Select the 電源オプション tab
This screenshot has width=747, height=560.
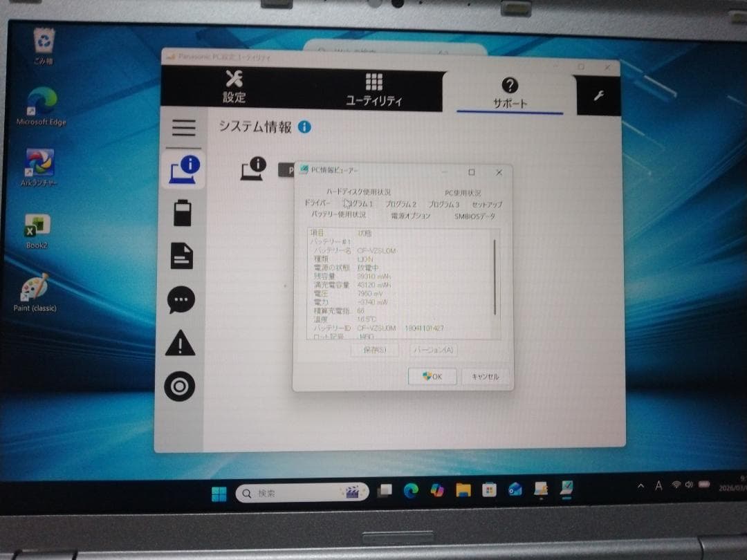pos(410,216)
